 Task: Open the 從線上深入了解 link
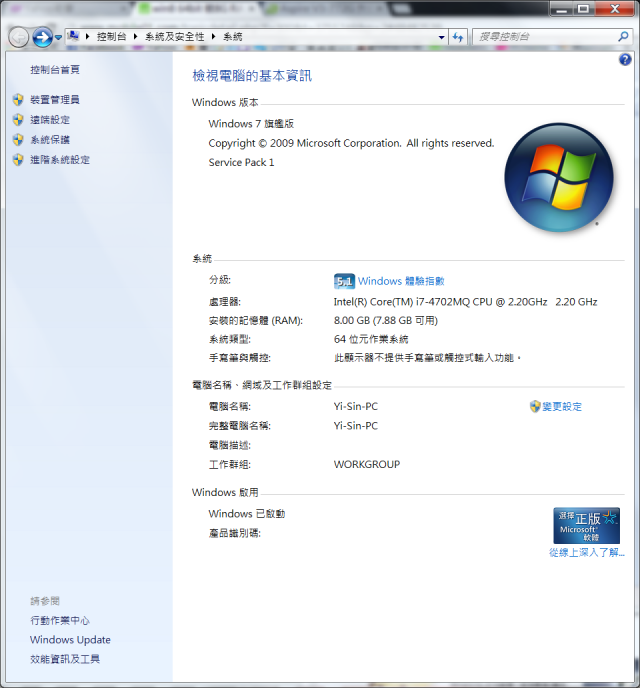(586, 552)
